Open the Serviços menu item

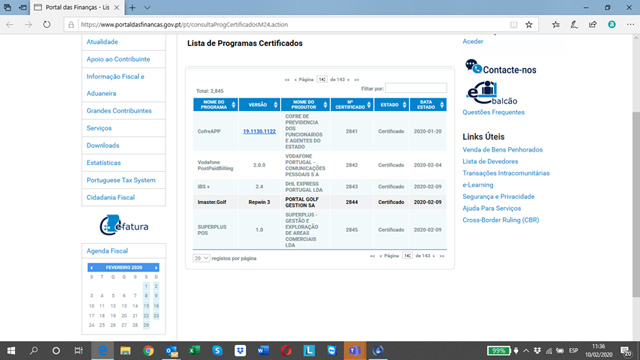tap(99, 128)
